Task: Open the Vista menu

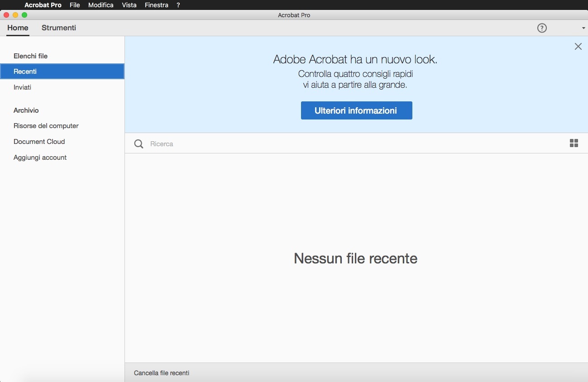Action: (129, 5)
